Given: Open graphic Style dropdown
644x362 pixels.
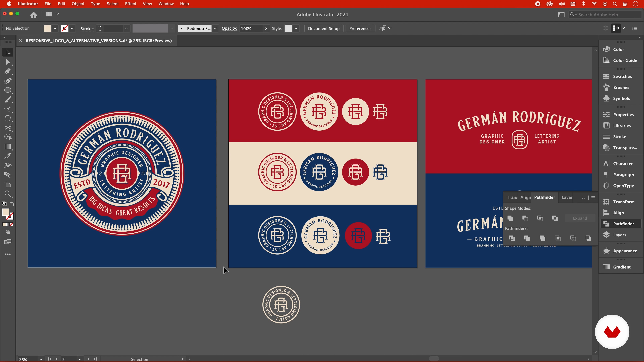Looking at the screenshot, I should (296, 28).
